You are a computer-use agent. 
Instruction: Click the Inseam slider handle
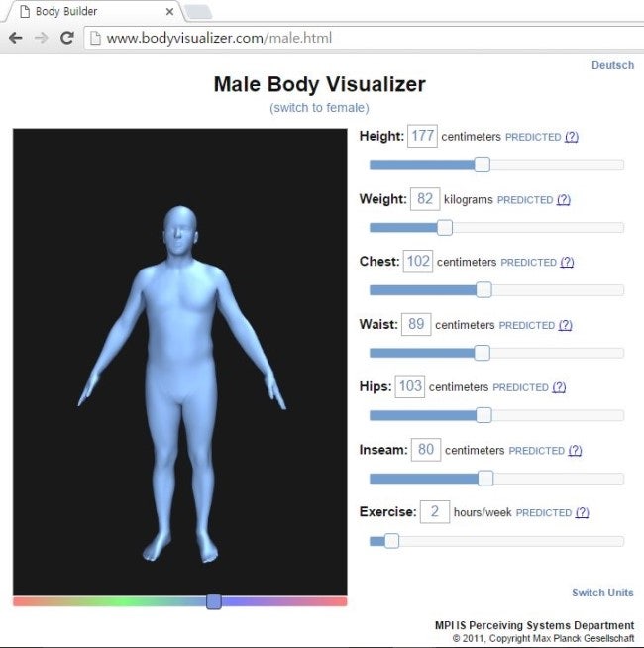click(x=485, y=479)
